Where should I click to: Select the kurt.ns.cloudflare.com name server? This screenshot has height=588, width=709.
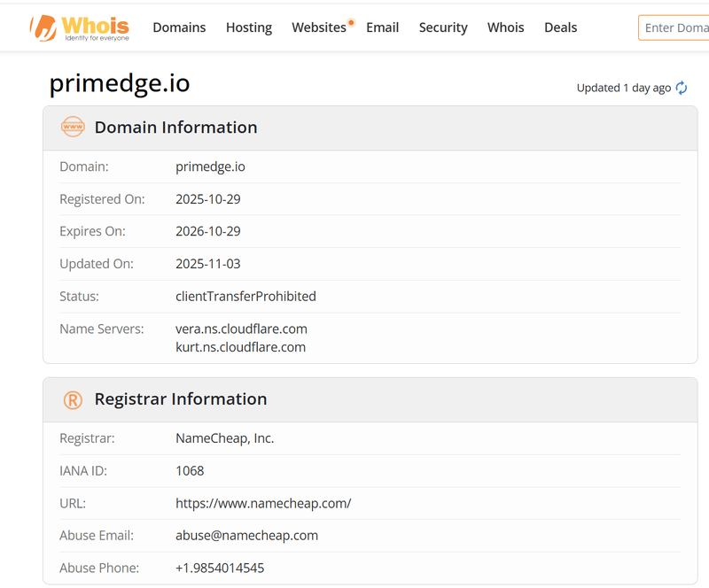[240, 347]
